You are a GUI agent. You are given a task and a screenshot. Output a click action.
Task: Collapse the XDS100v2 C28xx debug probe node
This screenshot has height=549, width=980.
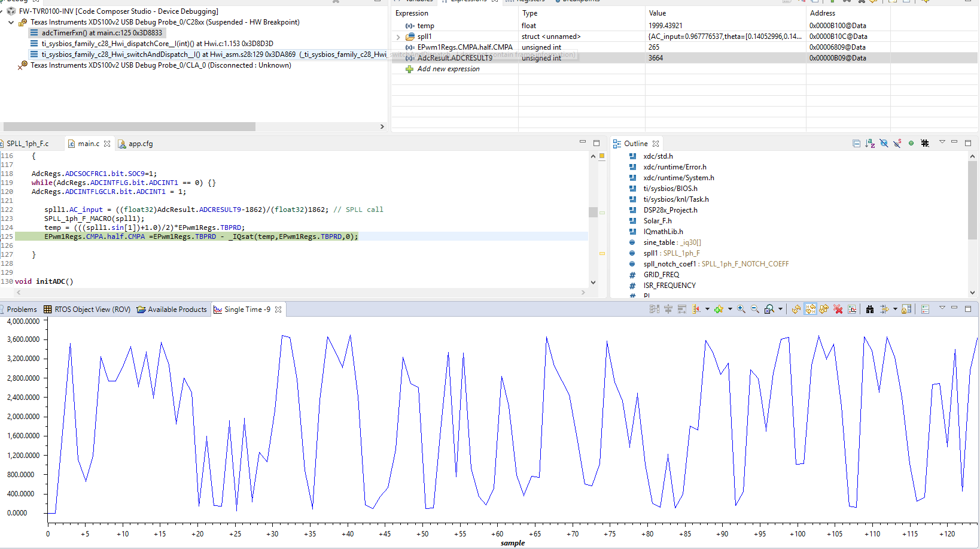[11, 22]
